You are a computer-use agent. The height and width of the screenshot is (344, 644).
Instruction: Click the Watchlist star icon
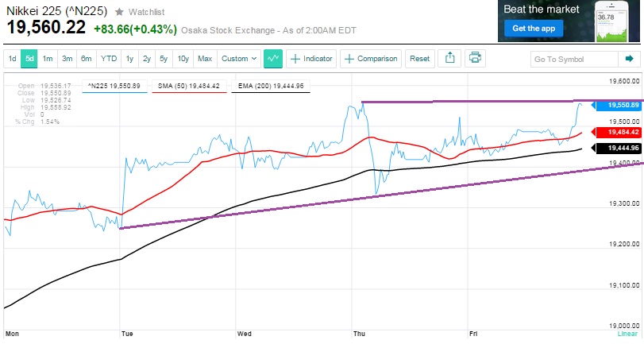[119, 12]
